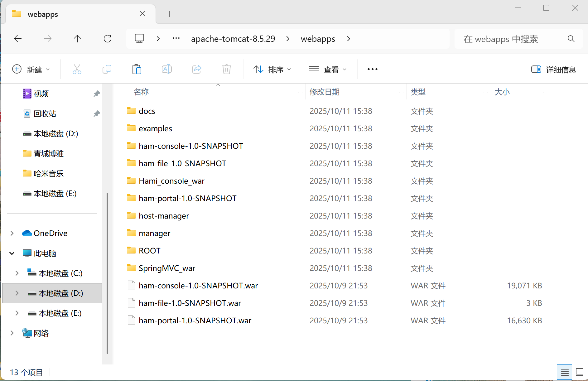Select ham-portal-1.0-SNAPSHOT folder
Viewport: 588px width, 381px height.
pyautogui.click(x=187, y=198)
